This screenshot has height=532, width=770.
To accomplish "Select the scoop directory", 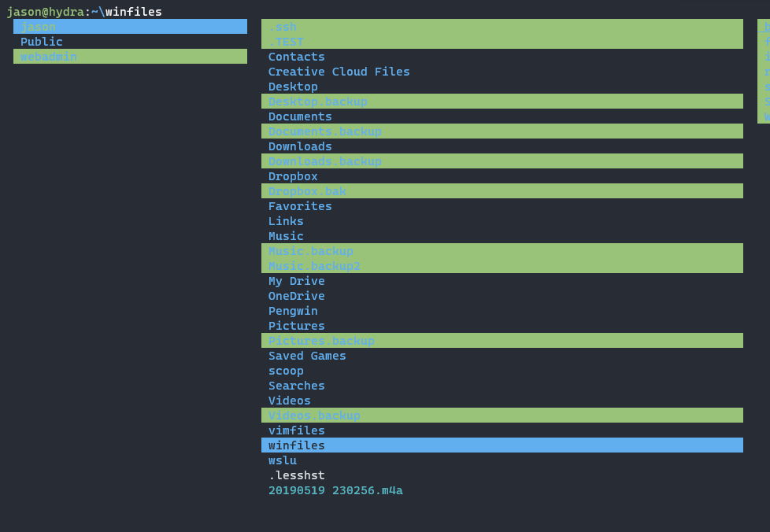I will tap(286, 371).
